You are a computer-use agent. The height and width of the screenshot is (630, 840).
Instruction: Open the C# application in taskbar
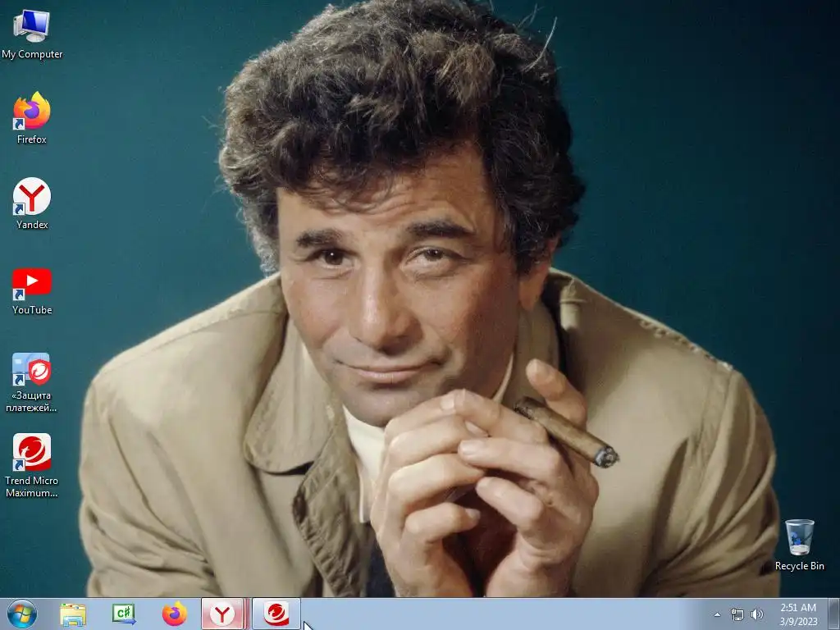click(124, 614)
